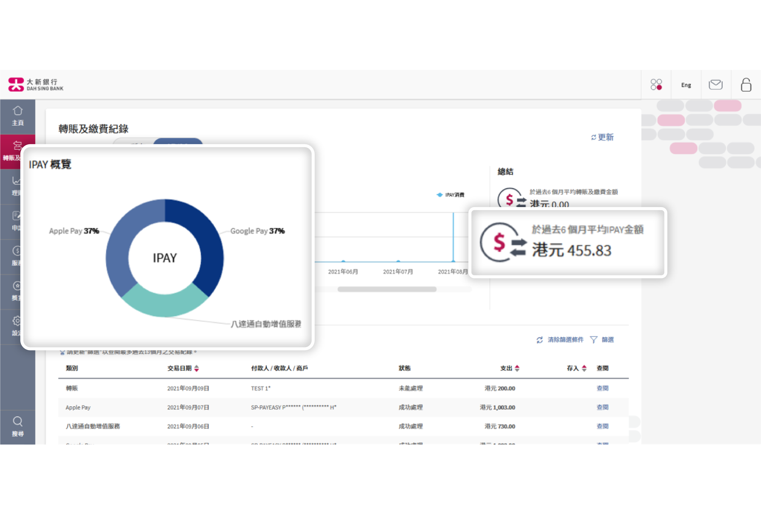The width and height of the screenshot is (761, 532).
Task: Click the lock logout icon
Action: 746,84
